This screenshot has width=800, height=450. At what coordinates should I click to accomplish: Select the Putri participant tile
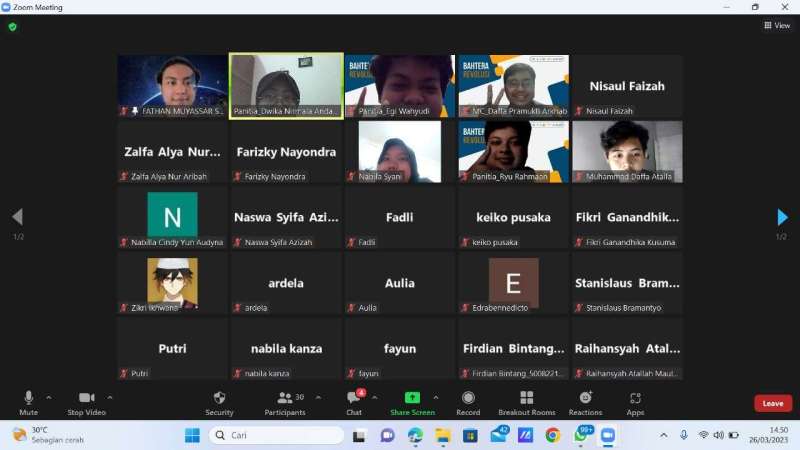click(172, 349)
